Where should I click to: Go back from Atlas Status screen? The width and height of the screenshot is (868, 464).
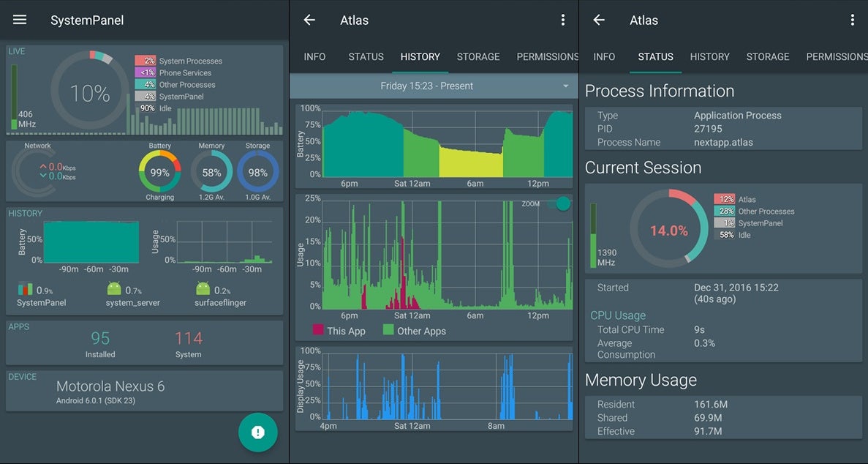599,20
